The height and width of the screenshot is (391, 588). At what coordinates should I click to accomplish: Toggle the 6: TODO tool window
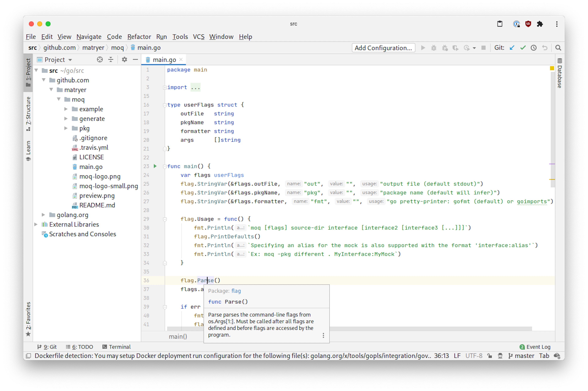click(x=79, y=347)
